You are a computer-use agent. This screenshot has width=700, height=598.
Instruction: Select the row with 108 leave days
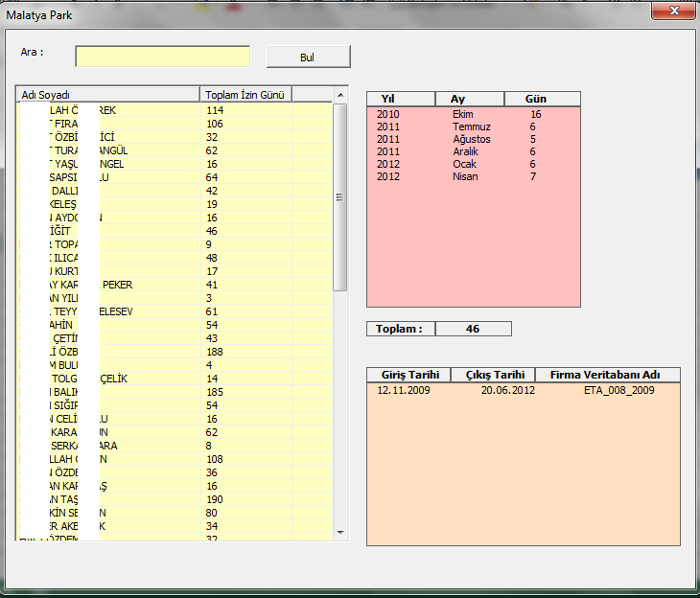[x=175, y=459]
